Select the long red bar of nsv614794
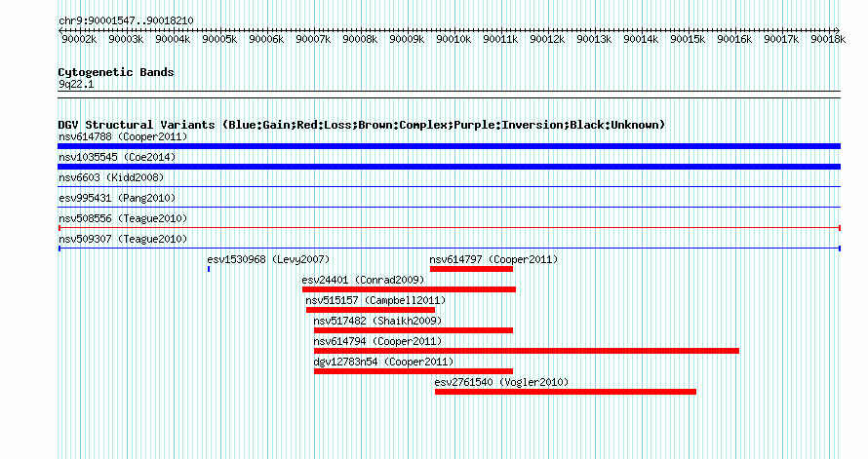The height and width of the screenshot is (459, 868). pyautogui.click(x=527, y=351)
